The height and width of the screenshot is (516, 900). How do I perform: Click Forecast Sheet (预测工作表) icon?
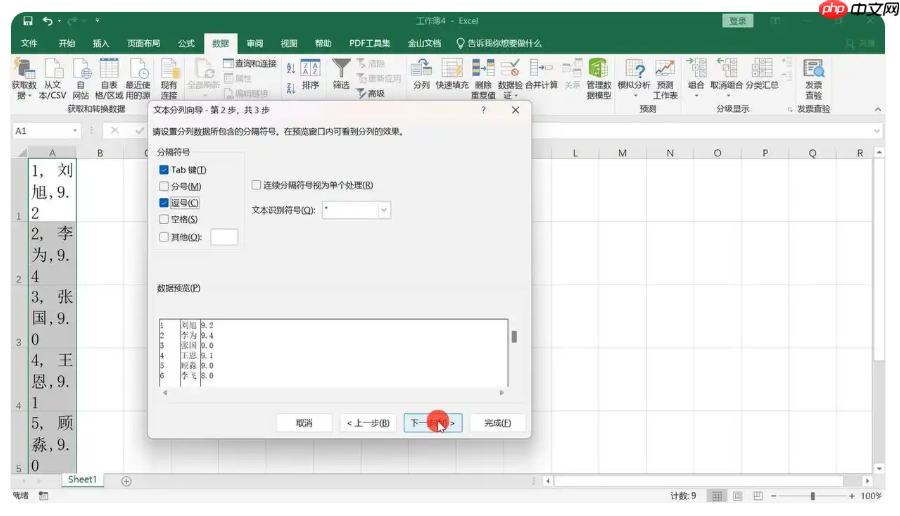click(x=665, y=79)
